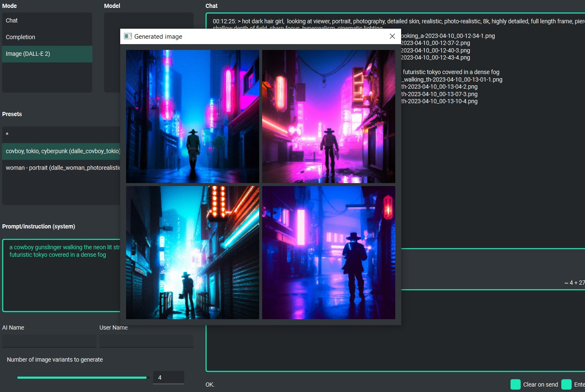Open the top-left blue neon cowboy image
This screenshot has height=392, width=585.
[192, 117]
